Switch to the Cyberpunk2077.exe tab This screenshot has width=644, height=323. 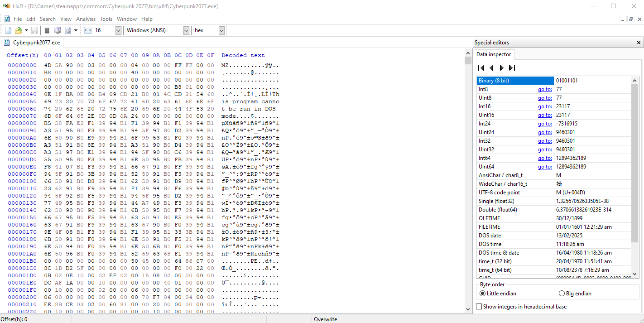point(32,43)
